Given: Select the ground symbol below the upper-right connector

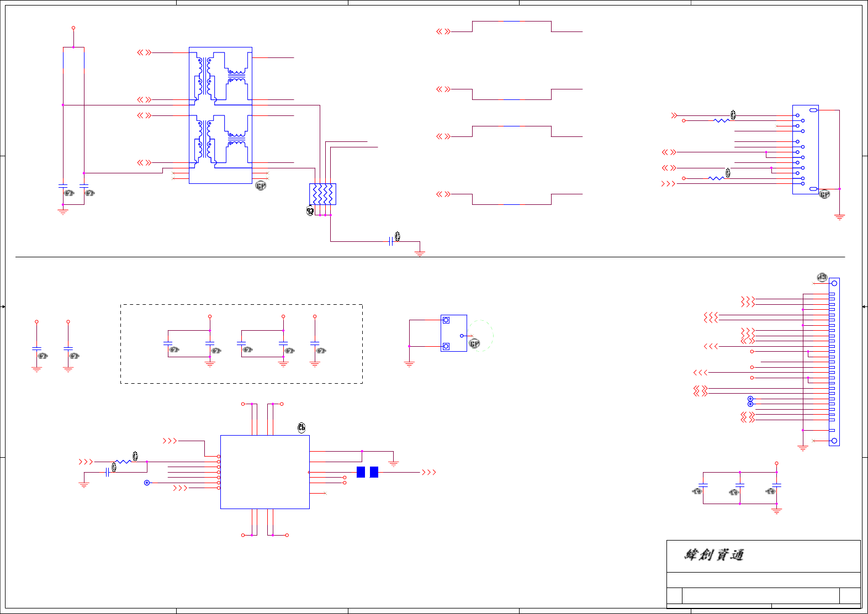Looking at the screenshot, I should (x=839, y=217).
